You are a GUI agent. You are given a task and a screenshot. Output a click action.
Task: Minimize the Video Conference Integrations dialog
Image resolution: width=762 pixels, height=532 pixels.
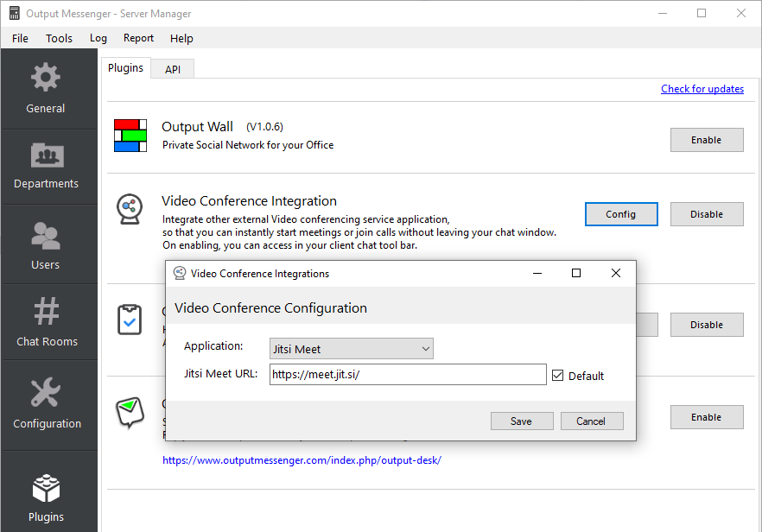click(x=537, y=273)
